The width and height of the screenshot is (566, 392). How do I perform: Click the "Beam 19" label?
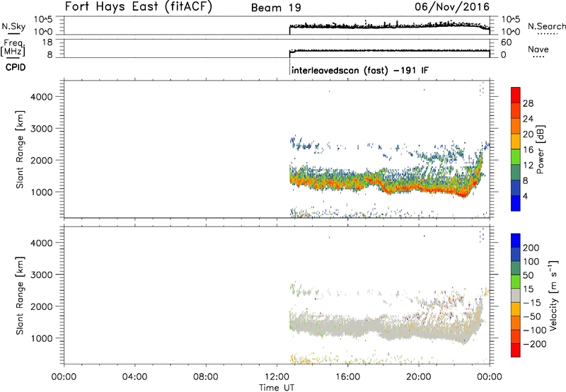276,8
